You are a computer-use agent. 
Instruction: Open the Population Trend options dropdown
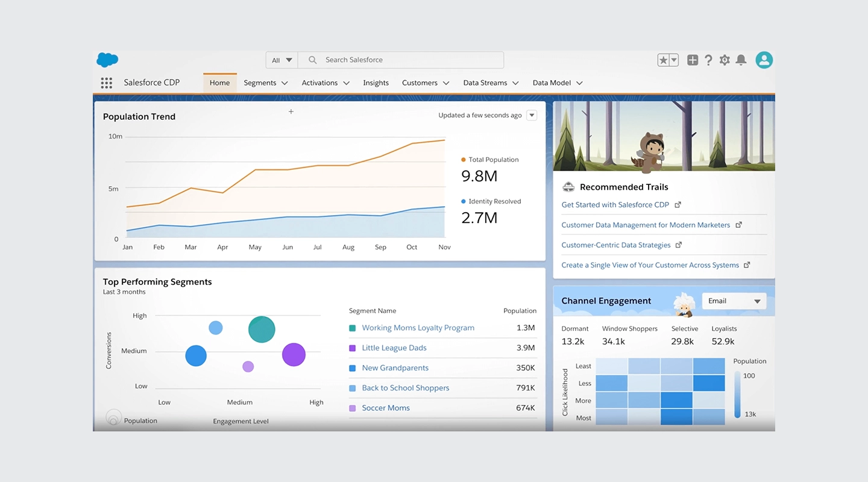[x=532, y=115]
